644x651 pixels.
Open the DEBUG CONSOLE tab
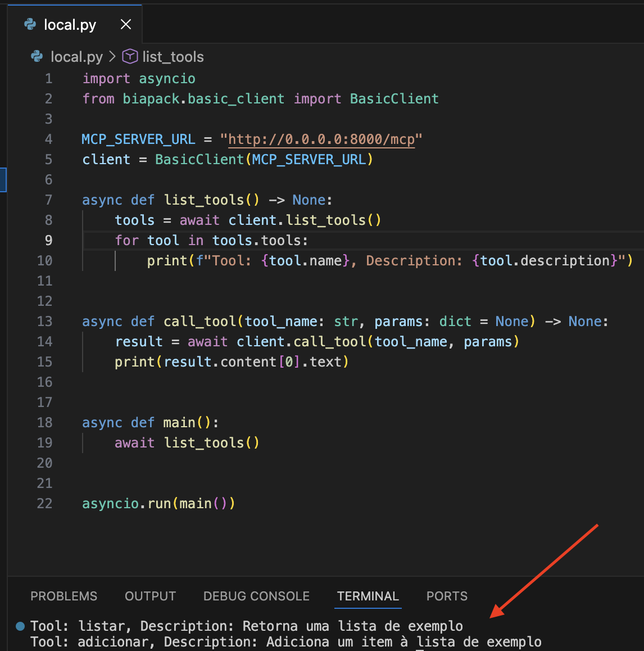click(256, 596)
